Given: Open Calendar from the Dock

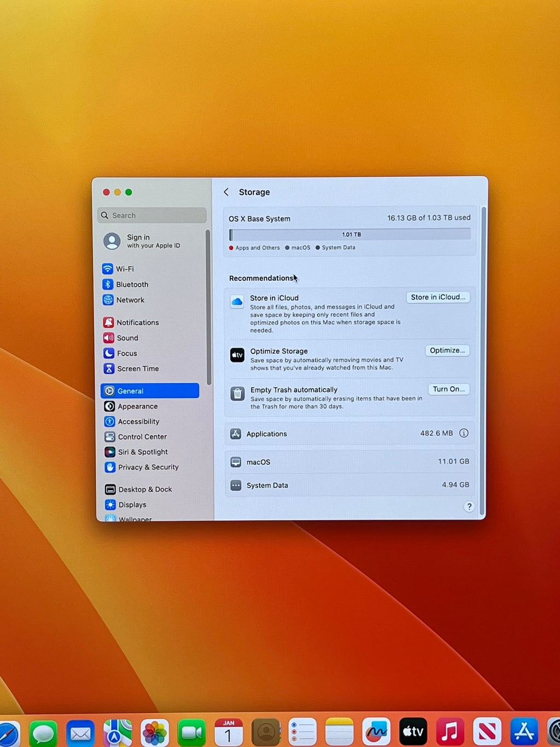Looking at the screenshot, I should pyautogui.click(x=229, y=732).
